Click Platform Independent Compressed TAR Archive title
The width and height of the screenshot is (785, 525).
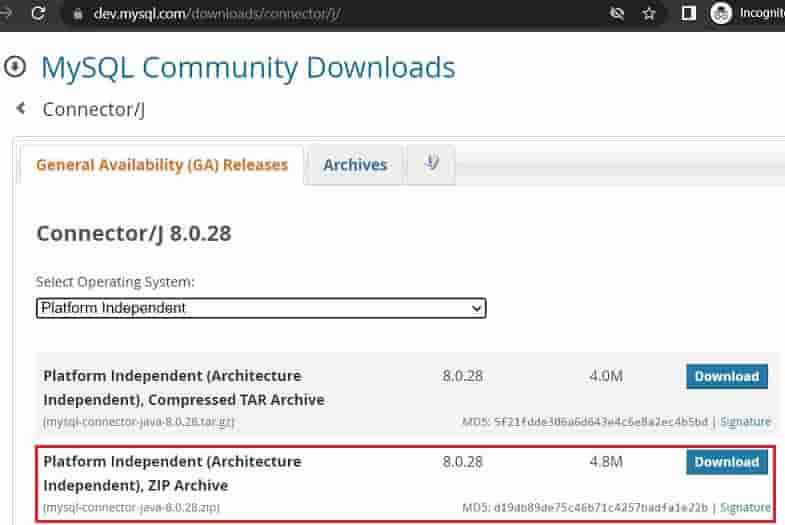(184, 388)
